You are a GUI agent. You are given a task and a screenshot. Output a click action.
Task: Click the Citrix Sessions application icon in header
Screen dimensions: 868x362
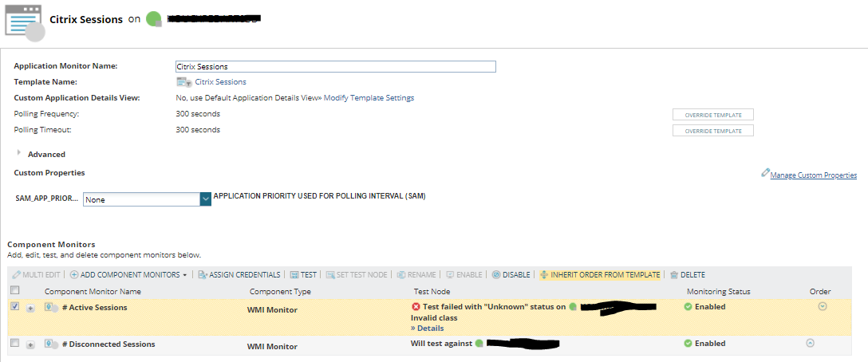click(24, 22)
